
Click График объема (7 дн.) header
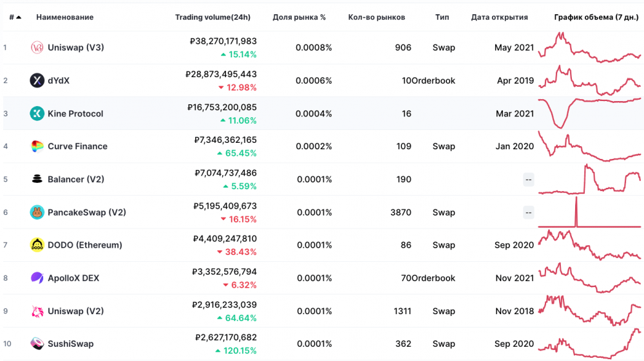pos(596,17)
